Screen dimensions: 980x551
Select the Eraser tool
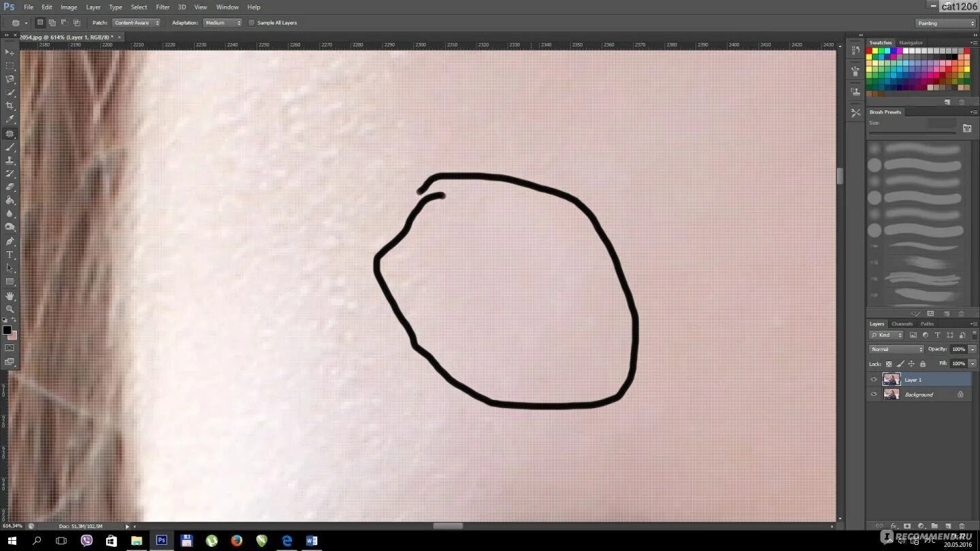click(10, 187)
